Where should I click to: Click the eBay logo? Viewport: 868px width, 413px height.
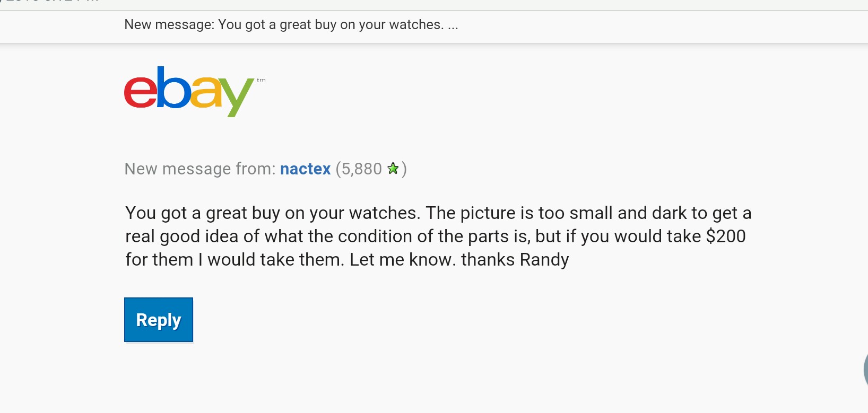[x=189, y=91]
